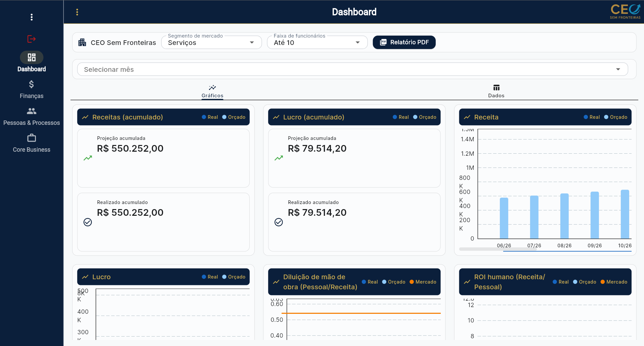Screen dimensions: 644x346
Task: Click the 08/26 bar in Receita chart
Action: point(564,216)
